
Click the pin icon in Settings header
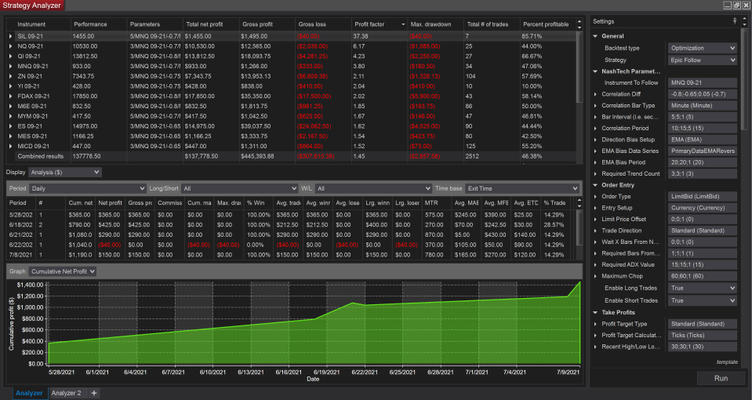pos(734,21)
